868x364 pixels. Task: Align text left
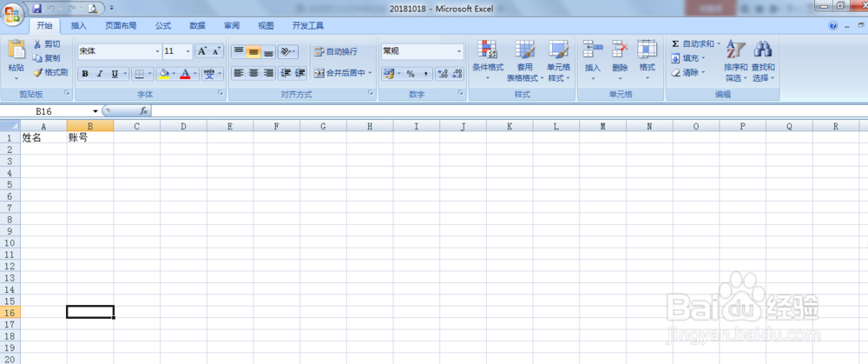coord(239,73)
